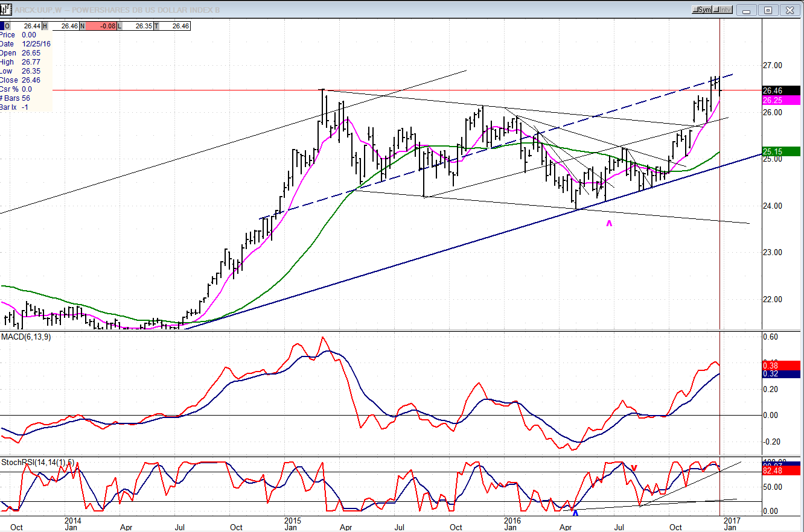This screenshot has height=532, width=804.
Task: Click the magenta 26.25 moving average tag
Action: coord(781,100)
